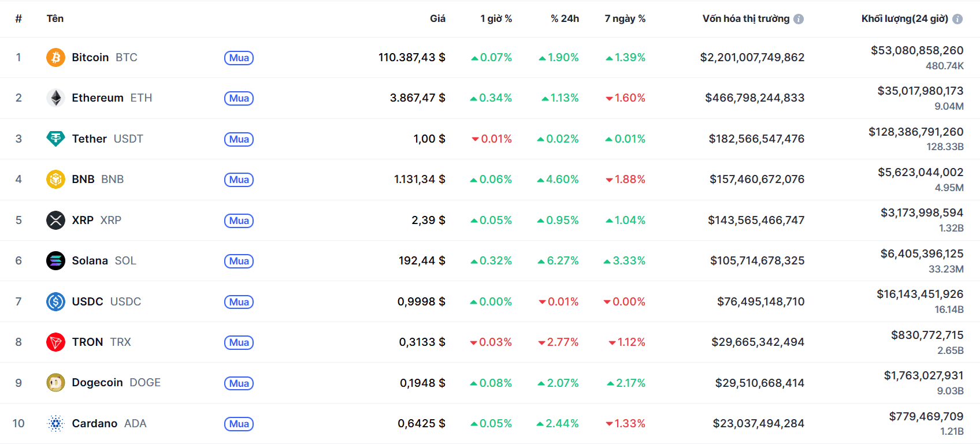Click Ethereum 1h change 0.34%
Viewport: 980px width, 444px height.
[x=491, y=98]
